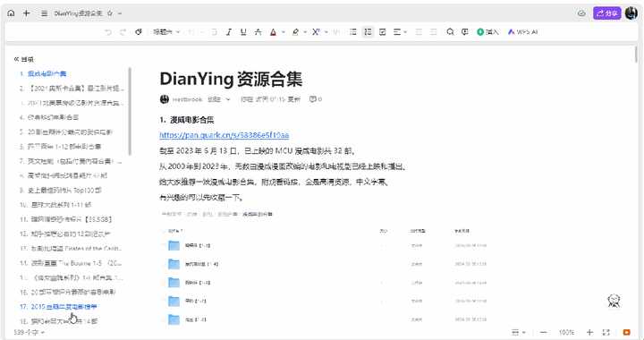Open the hamburger menu in title bar
The image size is (644, 340).
44,13
